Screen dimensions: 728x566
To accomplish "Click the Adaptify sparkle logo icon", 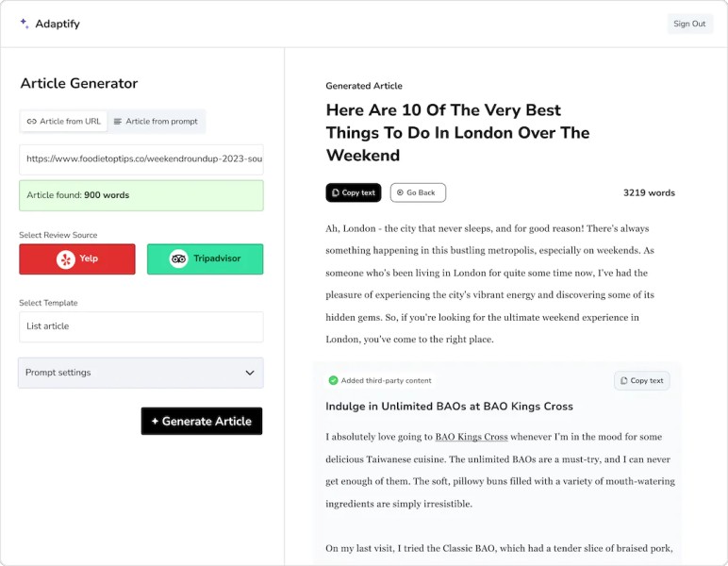I will click(25, 24).
